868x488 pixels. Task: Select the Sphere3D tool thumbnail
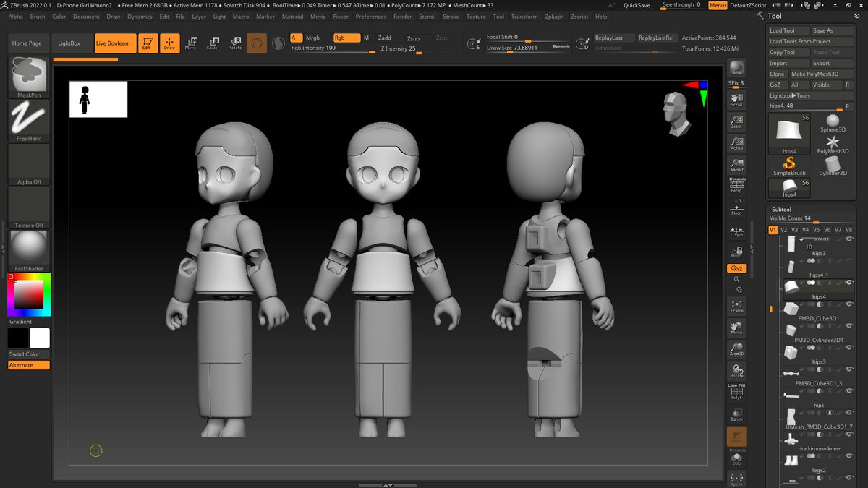coord(833,121)
